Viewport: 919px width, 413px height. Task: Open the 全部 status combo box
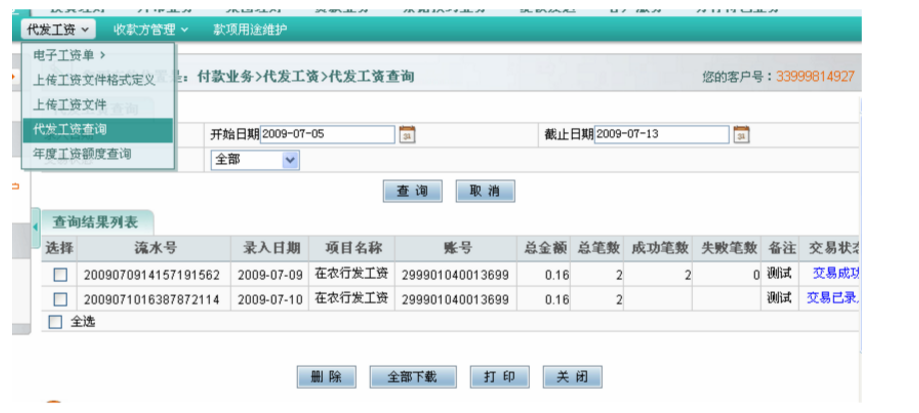[255, 160]
